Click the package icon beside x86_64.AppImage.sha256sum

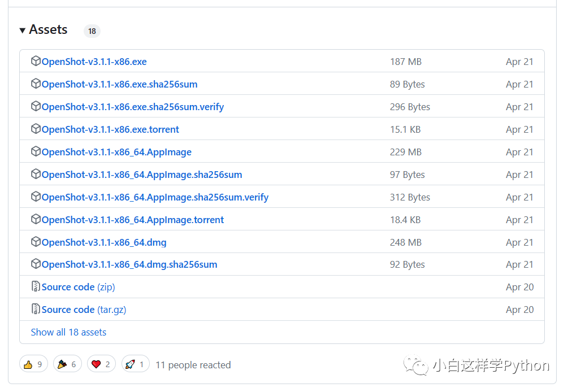pyautogui.click(x=36, y=174)
